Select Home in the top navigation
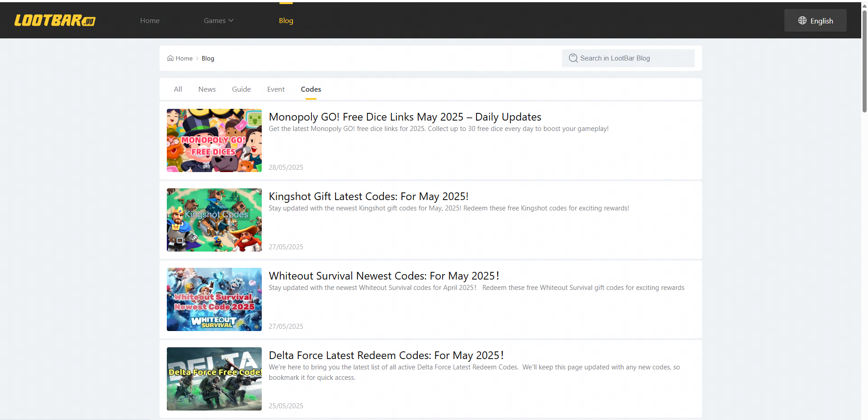Image resolution: width=868 pixels, height=420 pixels. [150, 20]
